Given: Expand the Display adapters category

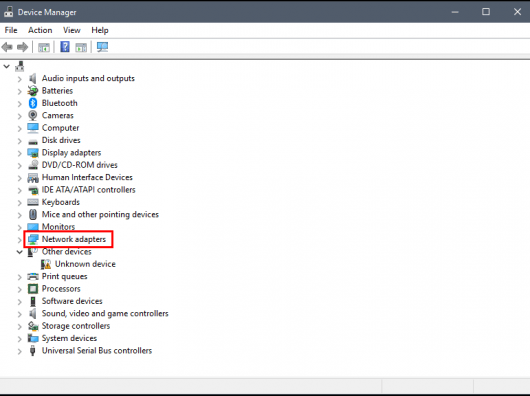Looking at the screenshot, I should 19,153.
